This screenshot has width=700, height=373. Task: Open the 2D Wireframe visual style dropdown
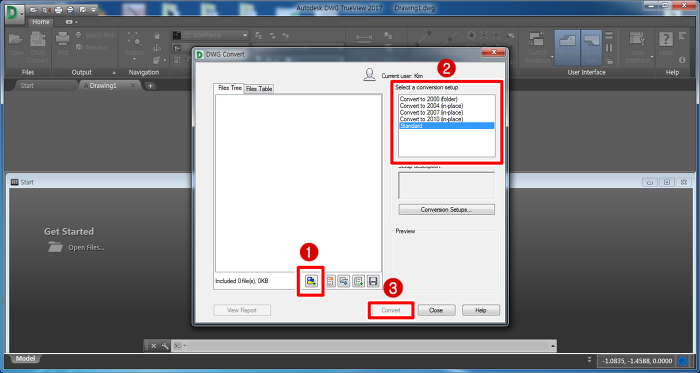[210, 35]
